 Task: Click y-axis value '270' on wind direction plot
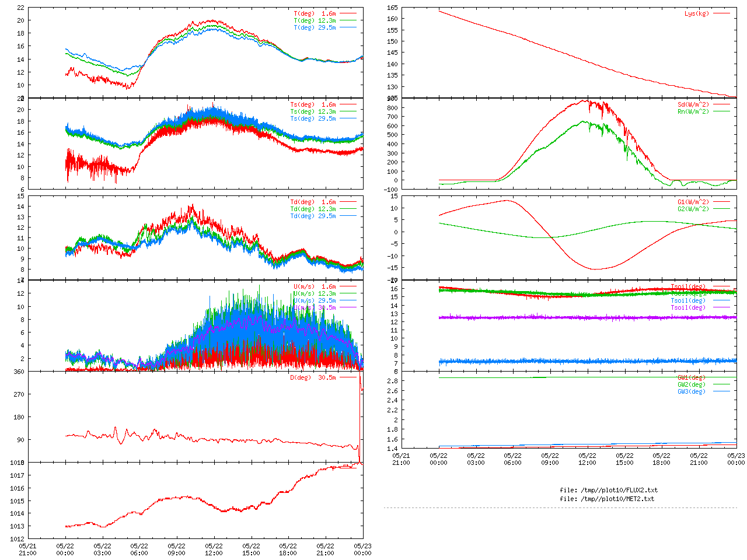point(19,395)
